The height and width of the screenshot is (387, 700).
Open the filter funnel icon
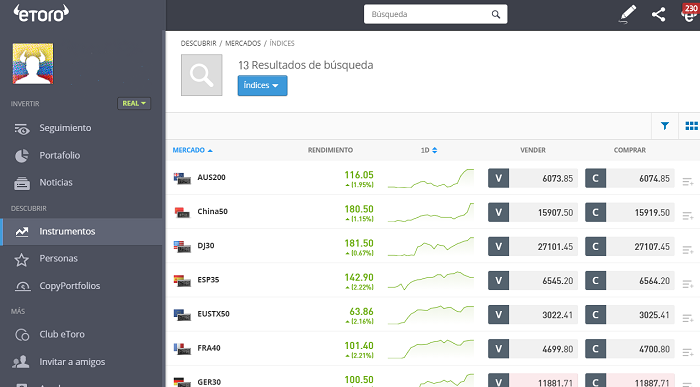pos(665,126)
